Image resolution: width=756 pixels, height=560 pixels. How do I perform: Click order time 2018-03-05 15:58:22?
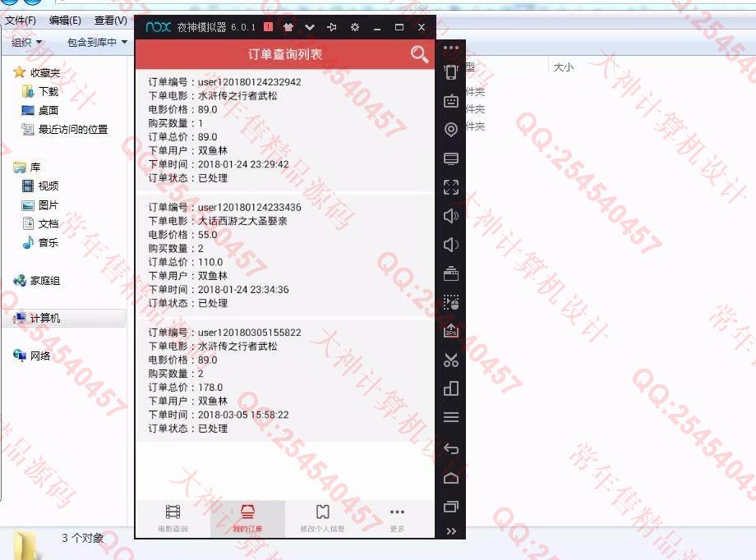(x=243, y=415)
